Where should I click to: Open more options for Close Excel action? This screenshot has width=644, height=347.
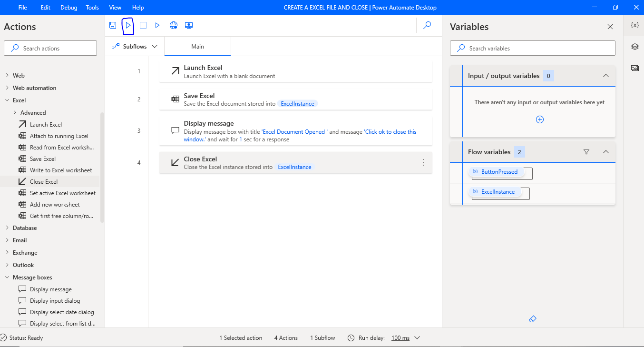tap(424, 162)
